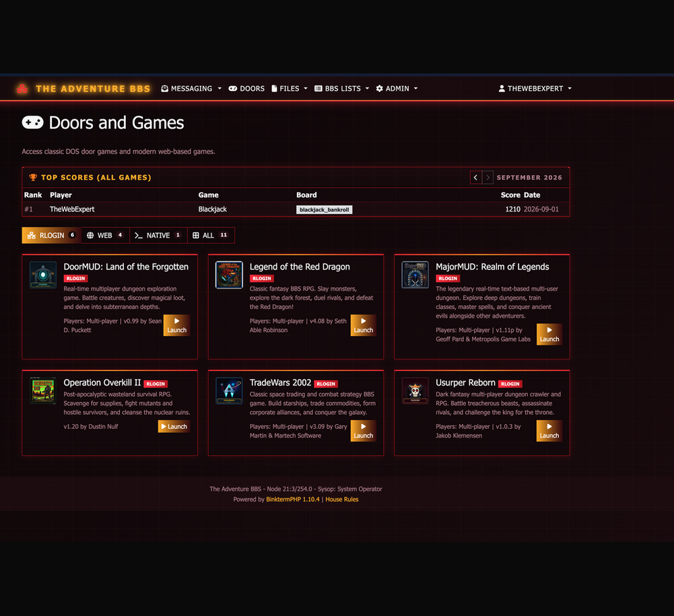Click the Usurper Reborn title
The image size is (674, 616).
pyautogui.click(x=465, y=382)
